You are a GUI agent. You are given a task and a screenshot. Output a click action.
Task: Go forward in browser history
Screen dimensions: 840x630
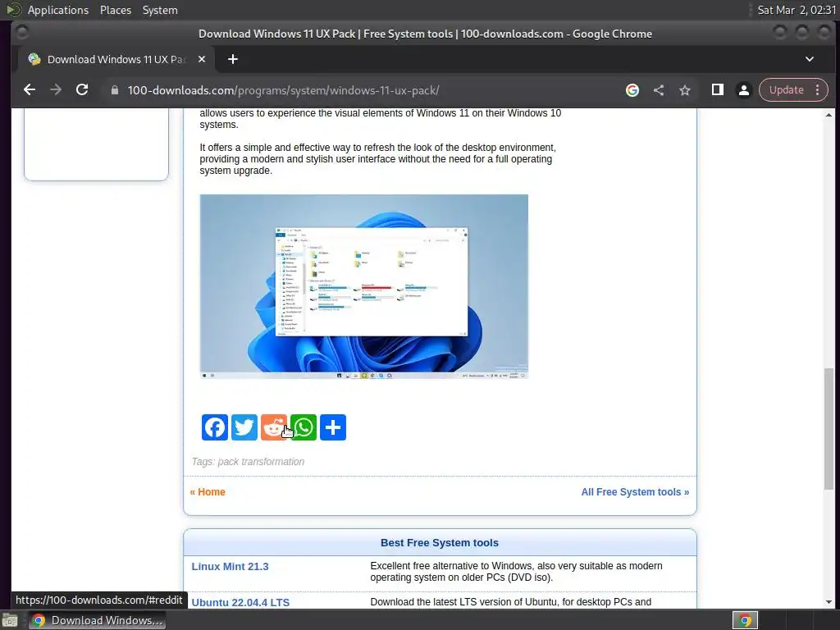click(x=56, y=90)
